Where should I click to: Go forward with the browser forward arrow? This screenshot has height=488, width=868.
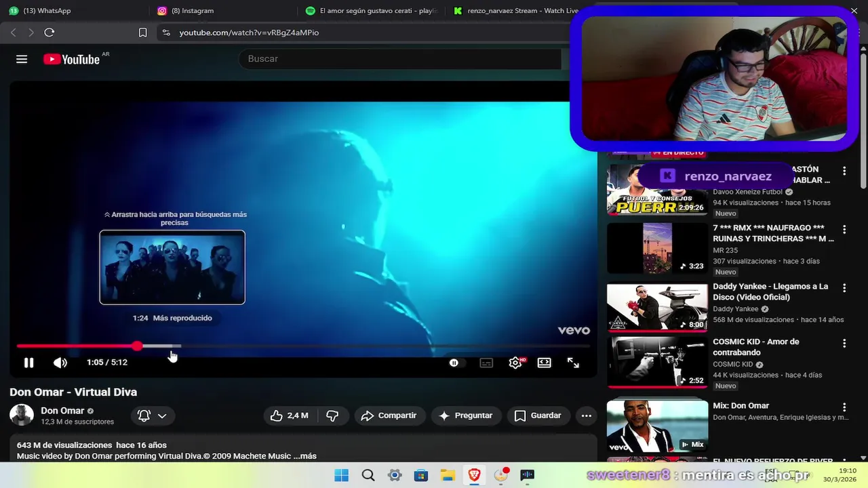(x=31, y=33)
